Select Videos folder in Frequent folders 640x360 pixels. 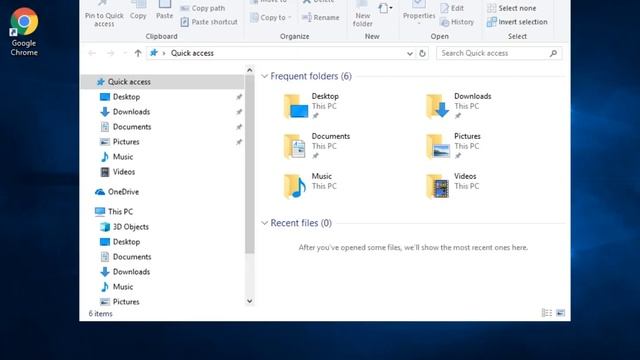tap(452, 186)
